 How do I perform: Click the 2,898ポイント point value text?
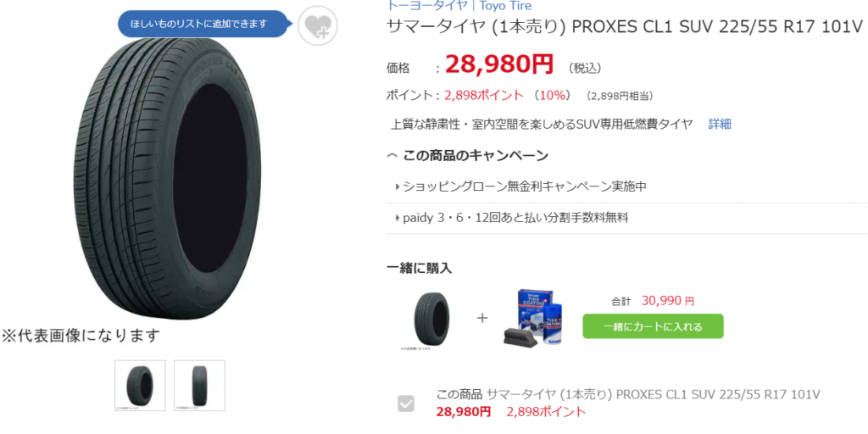tap(484, 95)
